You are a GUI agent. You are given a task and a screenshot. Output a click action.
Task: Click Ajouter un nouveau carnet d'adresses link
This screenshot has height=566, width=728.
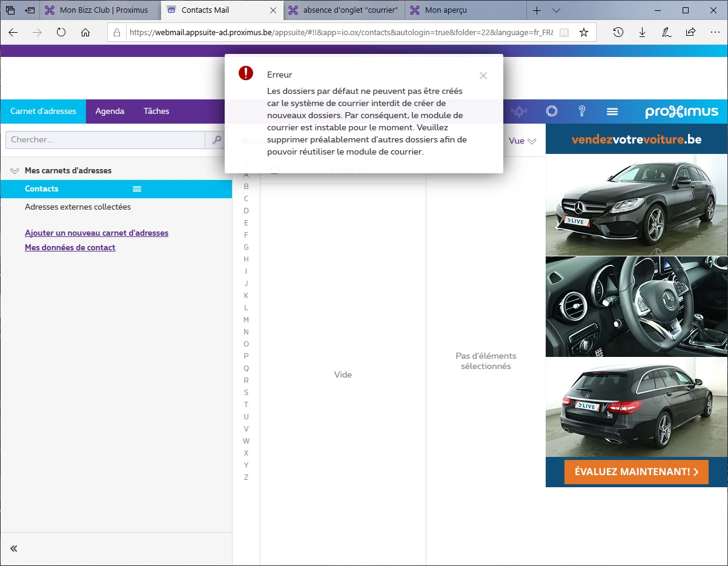(96, 233)
